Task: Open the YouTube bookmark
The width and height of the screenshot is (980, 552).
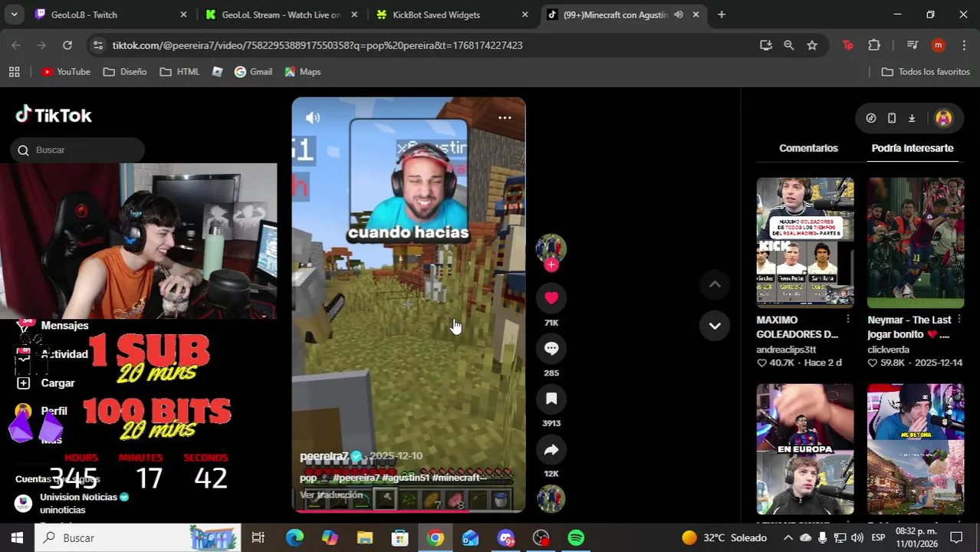Action: pos(66,71)
